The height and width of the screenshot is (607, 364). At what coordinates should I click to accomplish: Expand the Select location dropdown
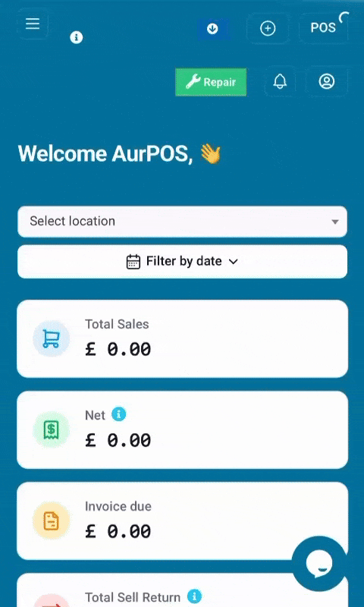[x=182, y=222]
